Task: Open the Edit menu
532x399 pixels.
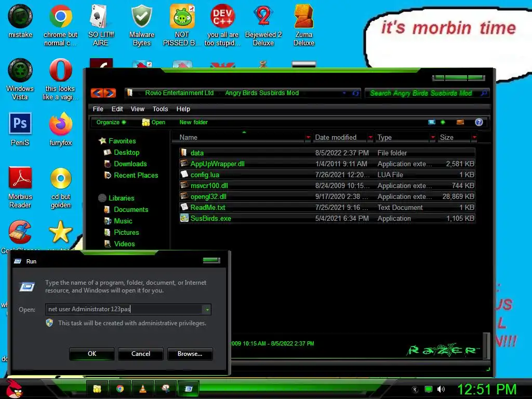Action: click(117, 109)
